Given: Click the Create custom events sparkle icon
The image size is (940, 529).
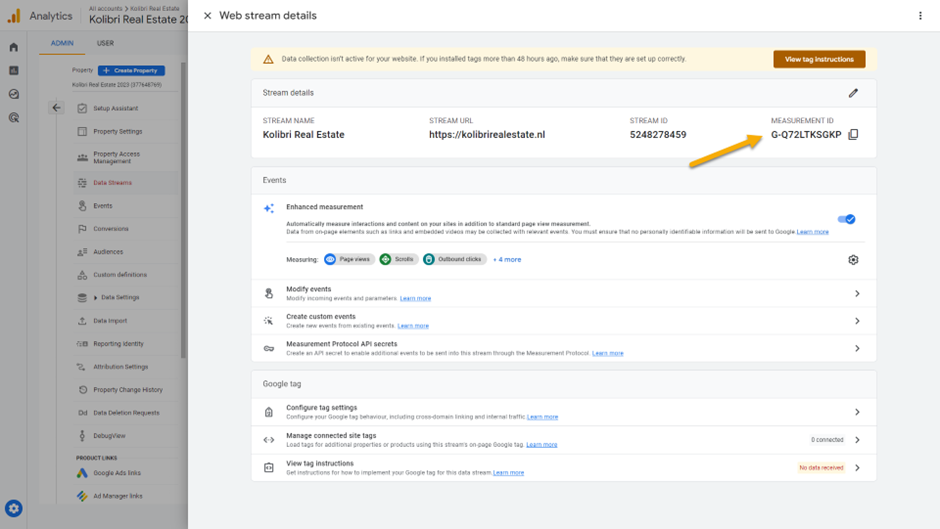Looking at the screenshot, I should (269, 321).
